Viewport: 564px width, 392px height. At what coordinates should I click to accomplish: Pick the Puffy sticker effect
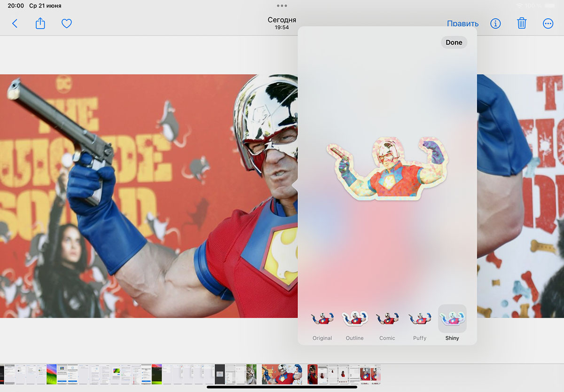420,319
